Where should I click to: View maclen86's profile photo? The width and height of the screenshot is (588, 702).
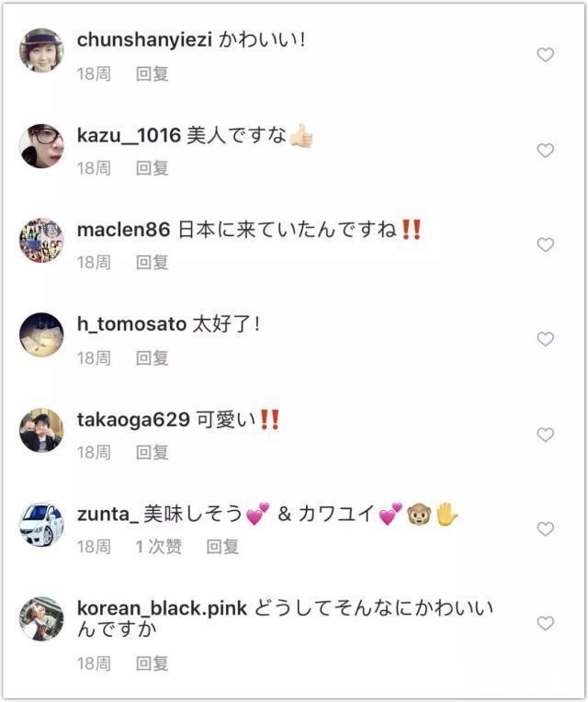41,240
